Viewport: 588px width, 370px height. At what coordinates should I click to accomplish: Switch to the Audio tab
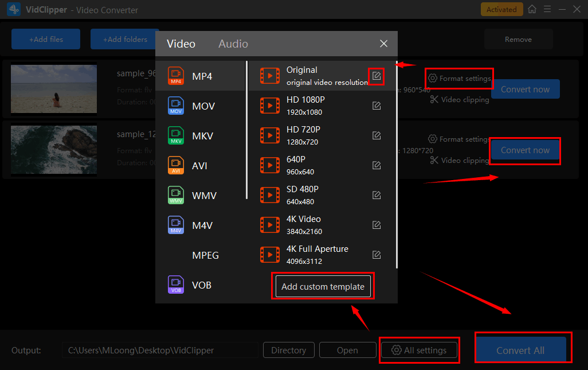[x=233, y=44]
